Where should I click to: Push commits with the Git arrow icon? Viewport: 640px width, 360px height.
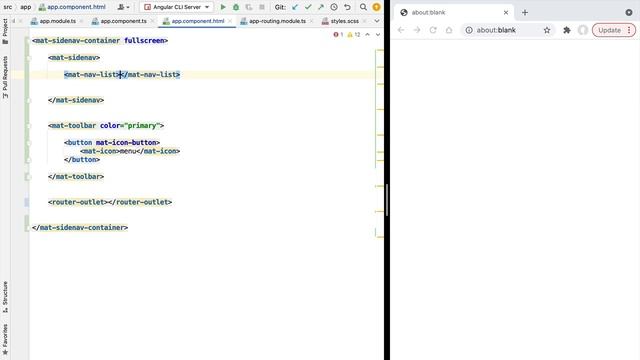pyautogui.click(x=321, y=7)
